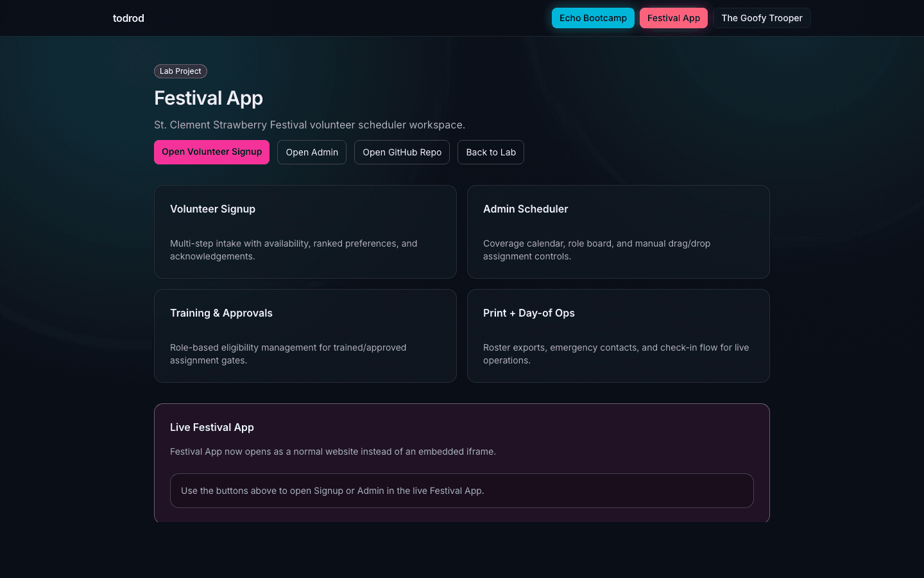Click the 'Role-based eligibility management' description
Screen dimensions: 924x578
[x=288, y=354]
